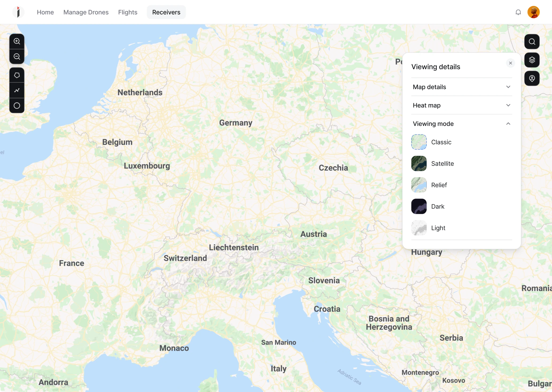Image resolution: width=552 pixels, height=392 pixels.
Task: Click the zoom in tool
Action: pos(17,41)
